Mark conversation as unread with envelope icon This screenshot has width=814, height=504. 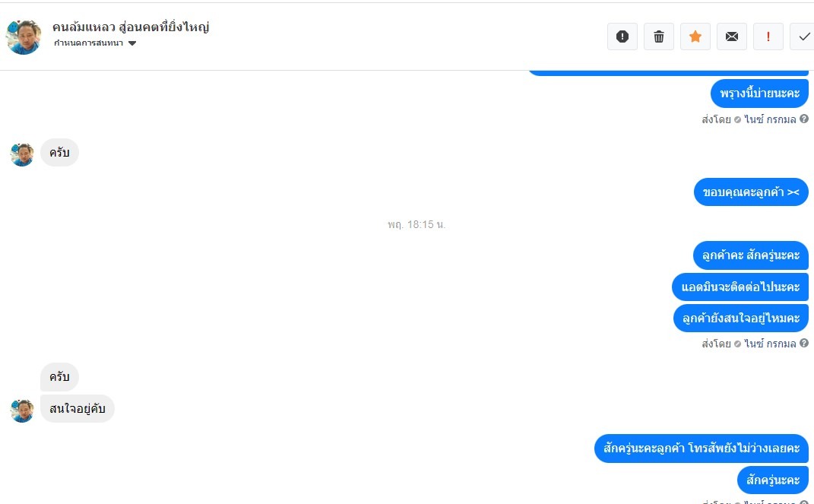click(x=731, y=36)
